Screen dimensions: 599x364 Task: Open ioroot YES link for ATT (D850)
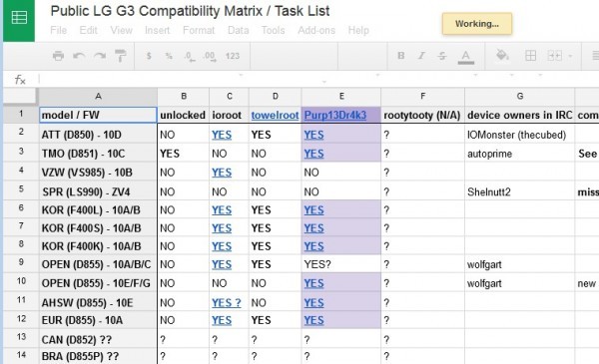222,135
